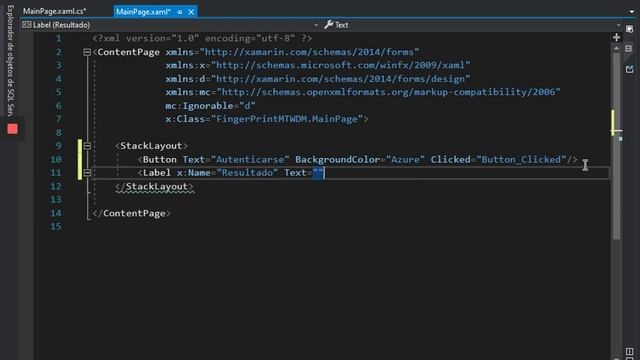Image resolution: width=640 pixels, height=360 pixels.
Task: Click the scrollbar up arrow
Action: [x=616, y=49]
